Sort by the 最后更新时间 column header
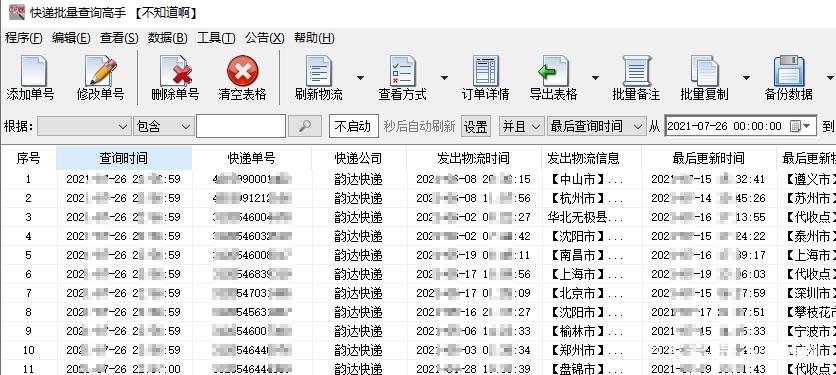This screenshot has height=375, width=836. pos(709,158)
